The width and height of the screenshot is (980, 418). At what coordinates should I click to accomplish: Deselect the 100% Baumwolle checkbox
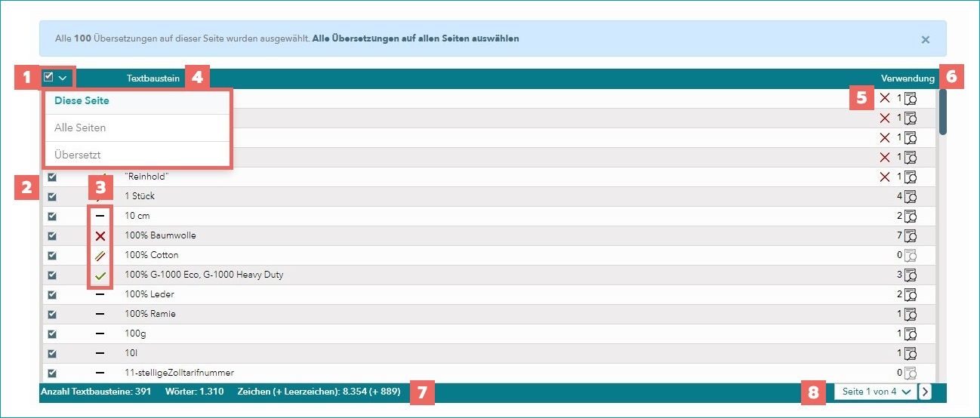pos(52,235)
